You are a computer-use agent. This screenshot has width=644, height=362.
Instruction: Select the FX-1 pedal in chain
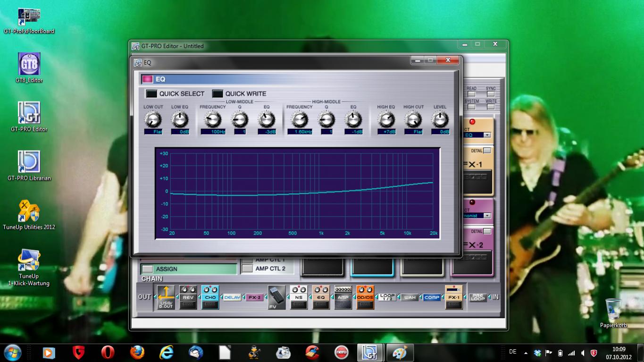[x=453, y=297]
